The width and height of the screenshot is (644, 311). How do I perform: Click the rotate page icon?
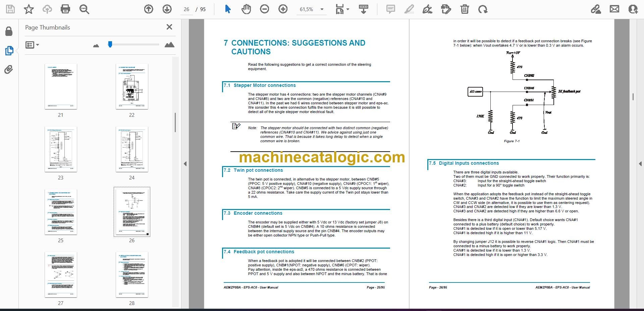[x=483, y=9]
